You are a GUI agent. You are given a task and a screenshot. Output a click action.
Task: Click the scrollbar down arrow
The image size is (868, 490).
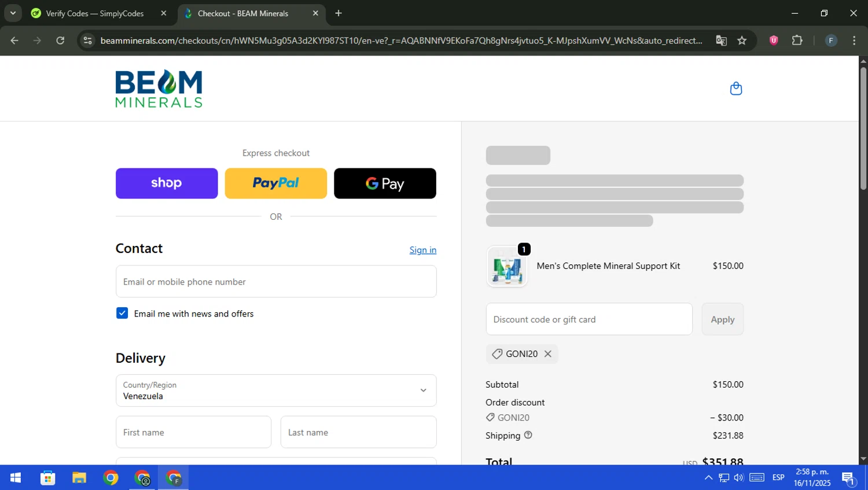863,459
